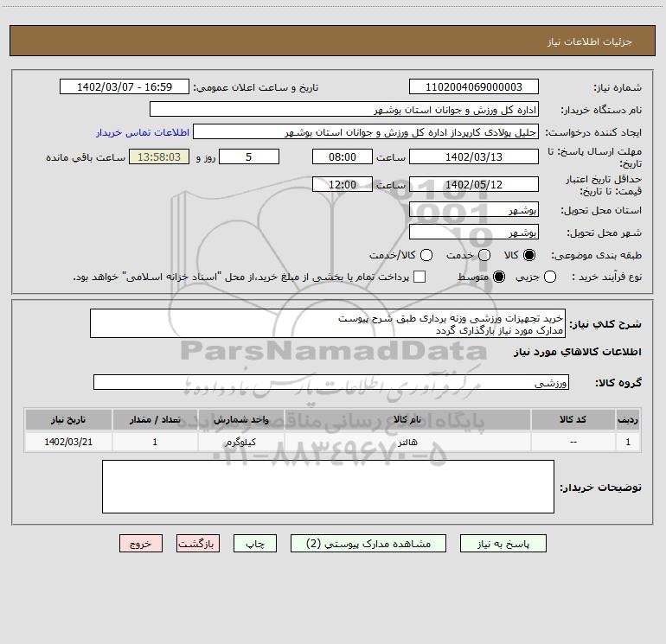Click the نام کالا column header

coord(407,420)
